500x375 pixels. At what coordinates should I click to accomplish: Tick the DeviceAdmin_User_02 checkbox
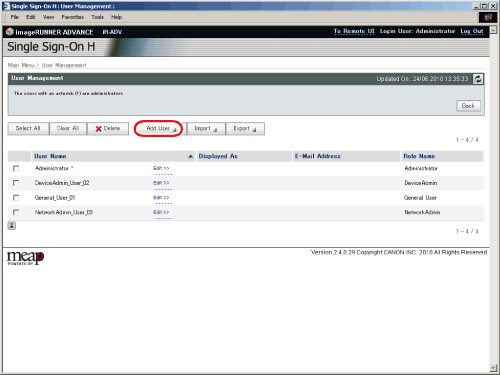click(16, 183)
